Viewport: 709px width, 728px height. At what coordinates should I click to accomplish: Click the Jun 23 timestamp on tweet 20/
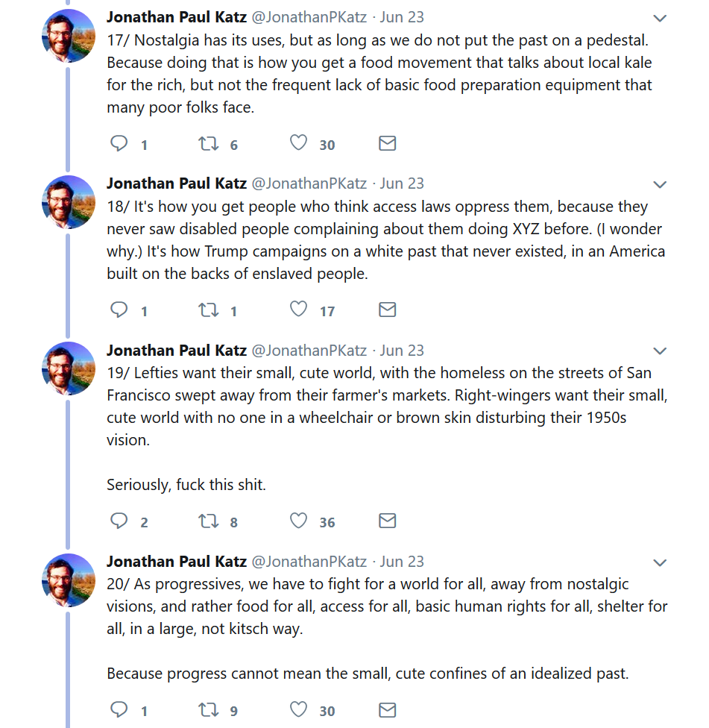click(402, 562)
